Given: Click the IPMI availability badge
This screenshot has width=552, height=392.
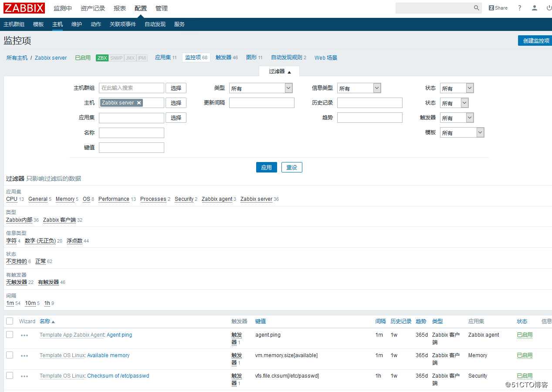Looking at the screenshot, I should point(142,58).
